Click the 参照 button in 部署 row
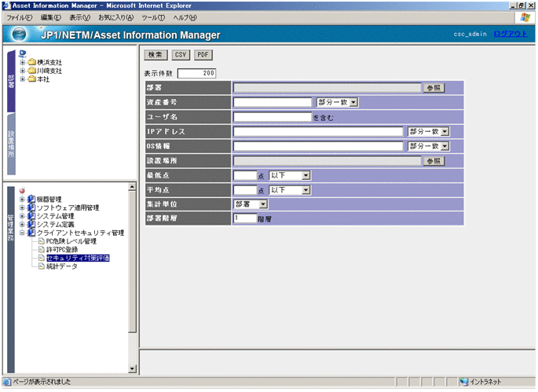The width and height of the screenshot is (538, 392). [433, 88]
